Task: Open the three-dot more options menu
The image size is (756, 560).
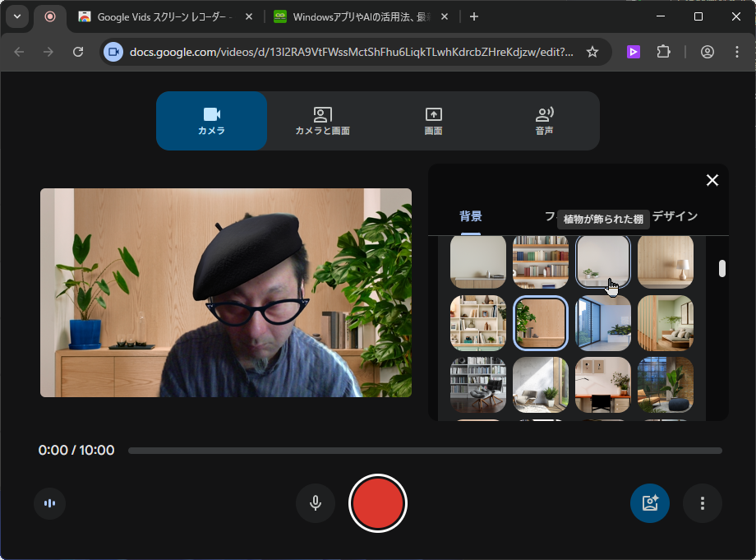Action: [x=703, y=503]
